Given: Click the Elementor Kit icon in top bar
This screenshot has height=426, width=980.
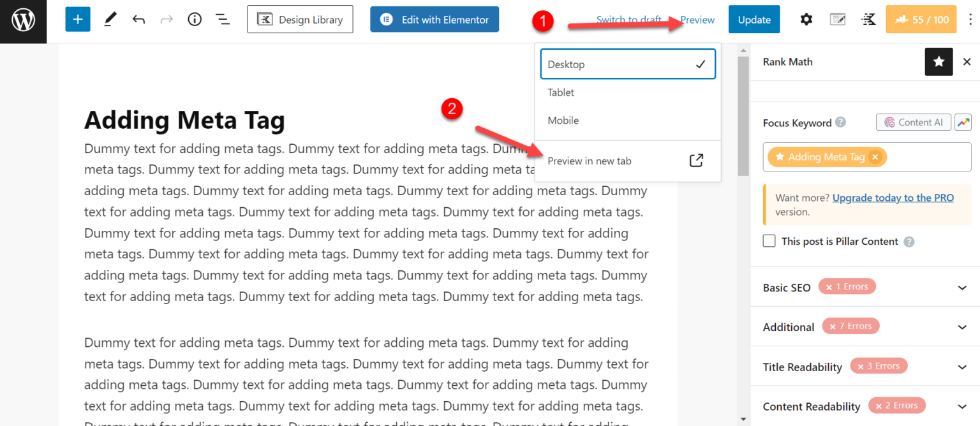Looking at the screenshot, I should point(868,20).
